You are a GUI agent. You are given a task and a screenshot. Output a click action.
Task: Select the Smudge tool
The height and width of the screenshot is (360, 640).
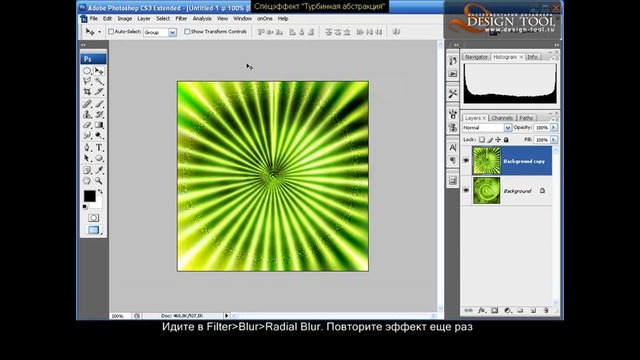pos(87,135)
